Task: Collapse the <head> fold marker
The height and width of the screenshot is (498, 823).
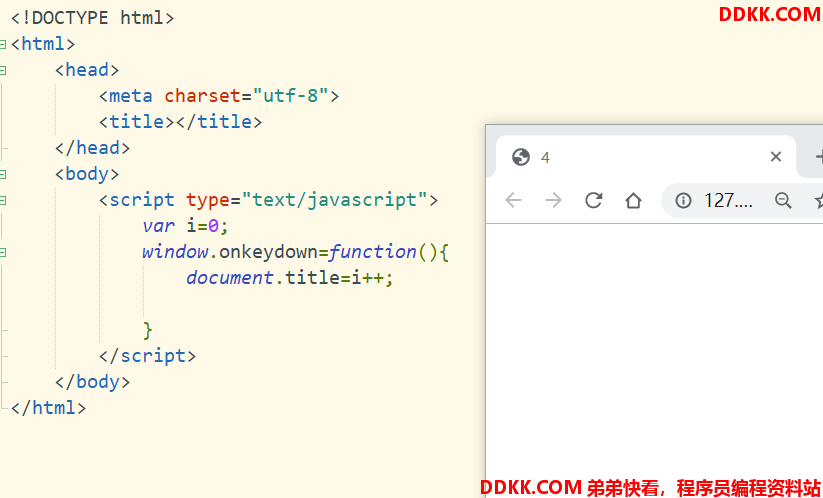Action: click(3, 70)
